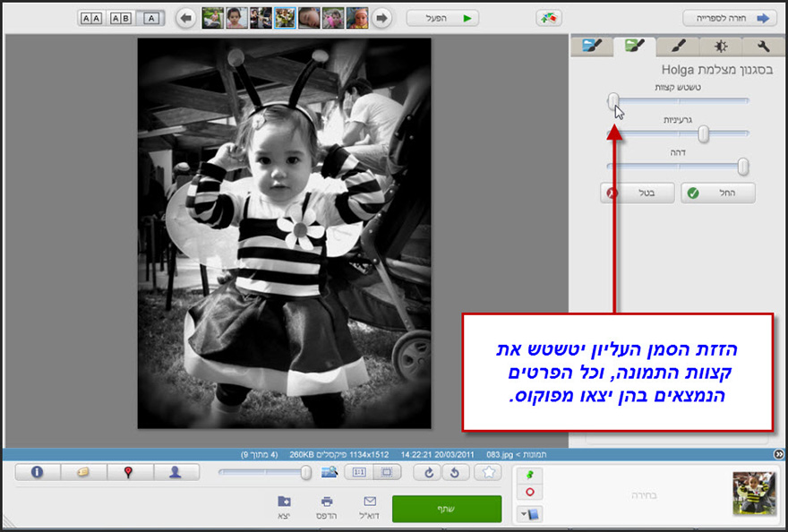Open people tagging with the person icon
The height and width of the screenshot is (532, 788).
click(x=176, y=472)
